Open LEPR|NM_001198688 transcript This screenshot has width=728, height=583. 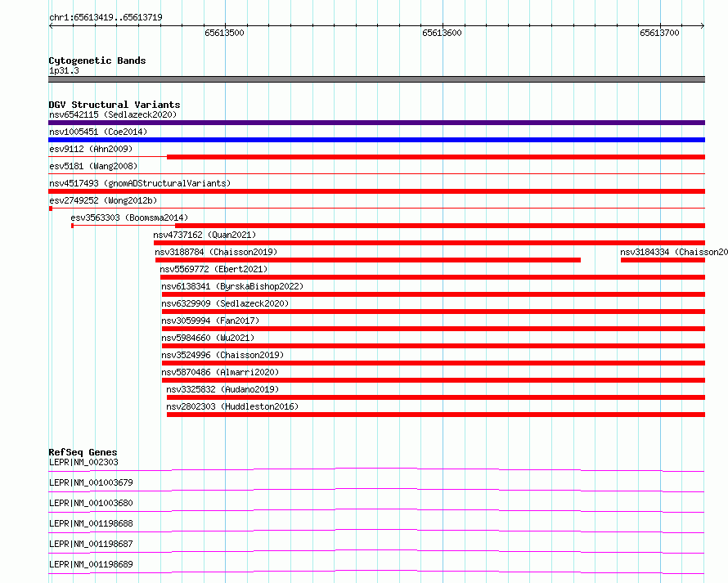pyautogui.click(x=91, y=523)
